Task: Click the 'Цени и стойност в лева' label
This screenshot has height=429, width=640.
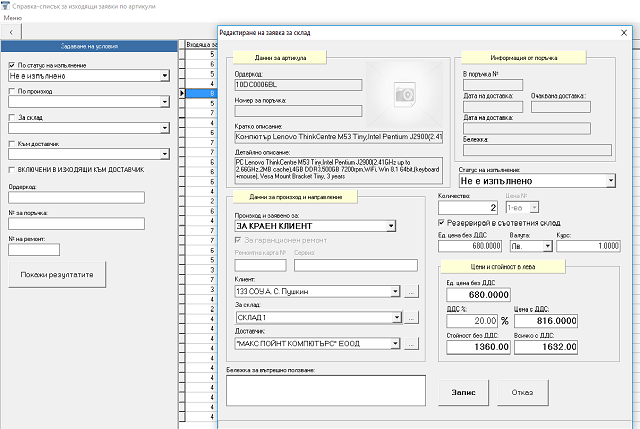Action: 503,267
